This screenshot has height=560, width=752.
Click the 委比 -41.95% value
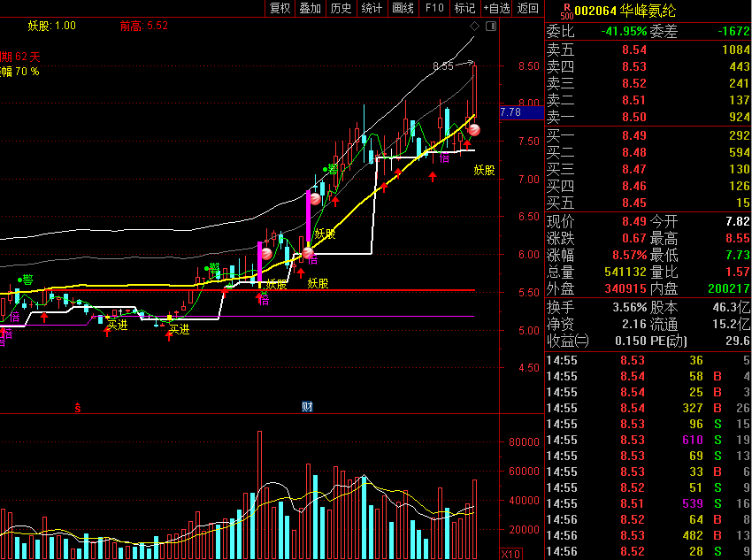click(624, 31)
